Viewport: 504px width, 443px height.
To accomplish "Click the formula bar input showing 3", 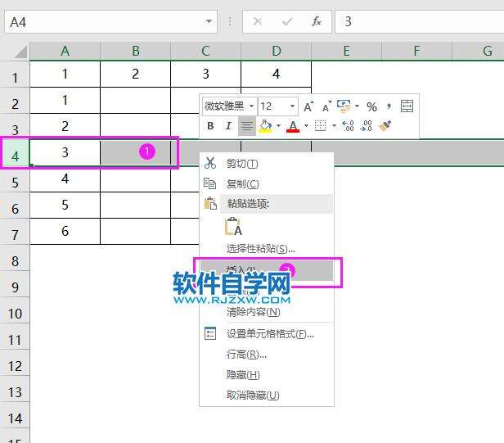I will (420, 21).
